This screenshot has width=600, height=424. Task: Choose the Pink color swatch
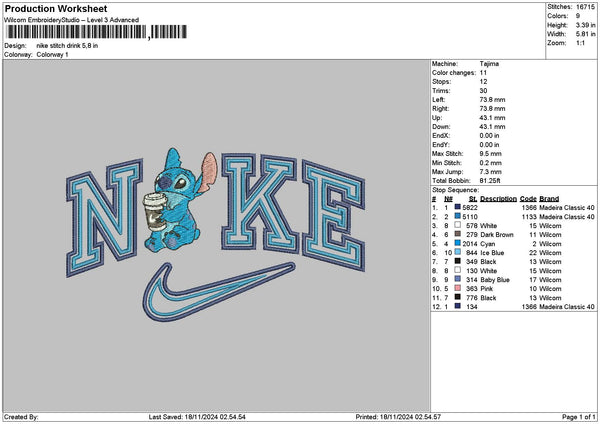point(457,288)
